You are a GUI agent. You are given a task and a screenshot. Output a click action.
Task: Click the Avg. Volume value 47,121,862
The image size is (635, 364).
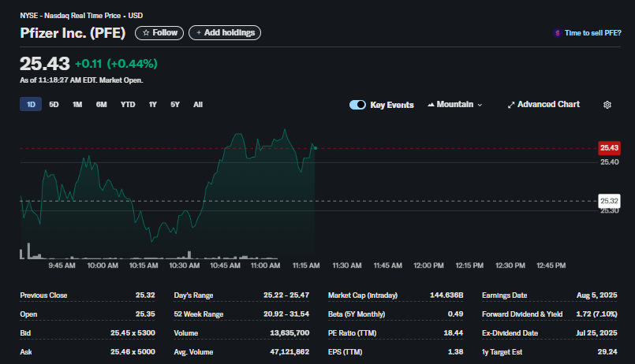click(289, 352)
